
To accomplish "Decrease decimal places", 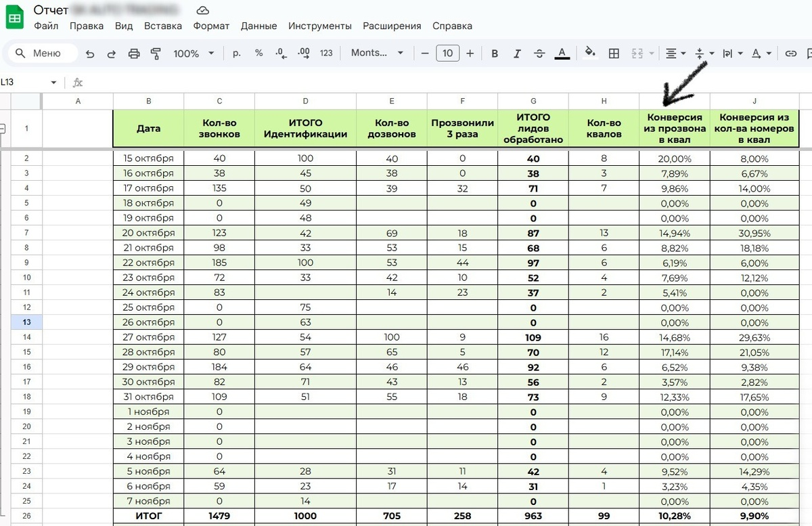I will point(281,53).
